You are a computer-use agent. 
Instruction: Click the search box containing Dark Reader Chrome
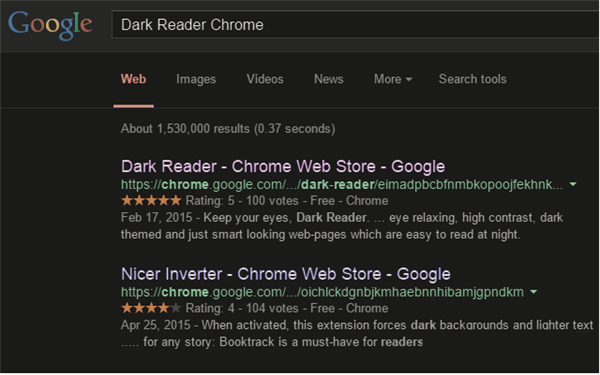[356, 25]
